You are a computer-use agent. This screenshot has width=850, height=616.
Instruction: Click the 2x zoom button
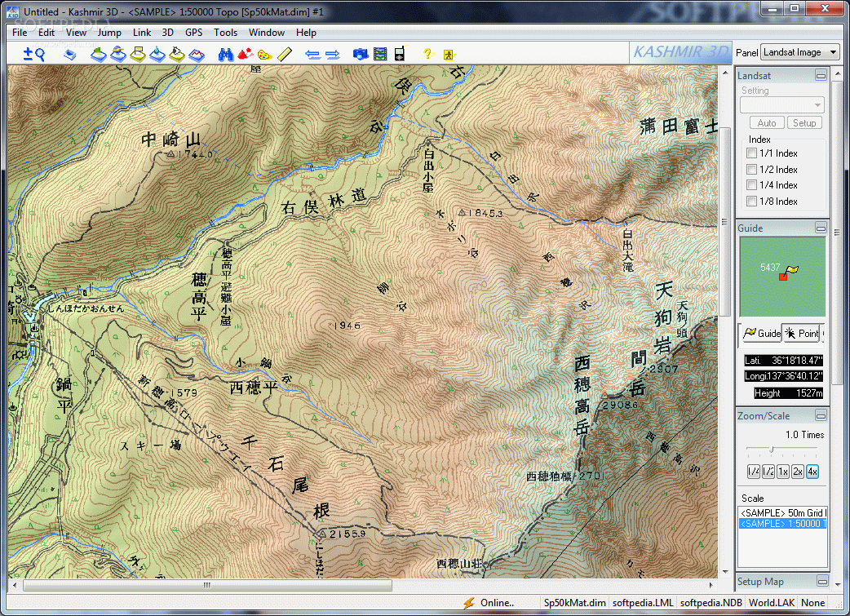[x=798, y=472]
